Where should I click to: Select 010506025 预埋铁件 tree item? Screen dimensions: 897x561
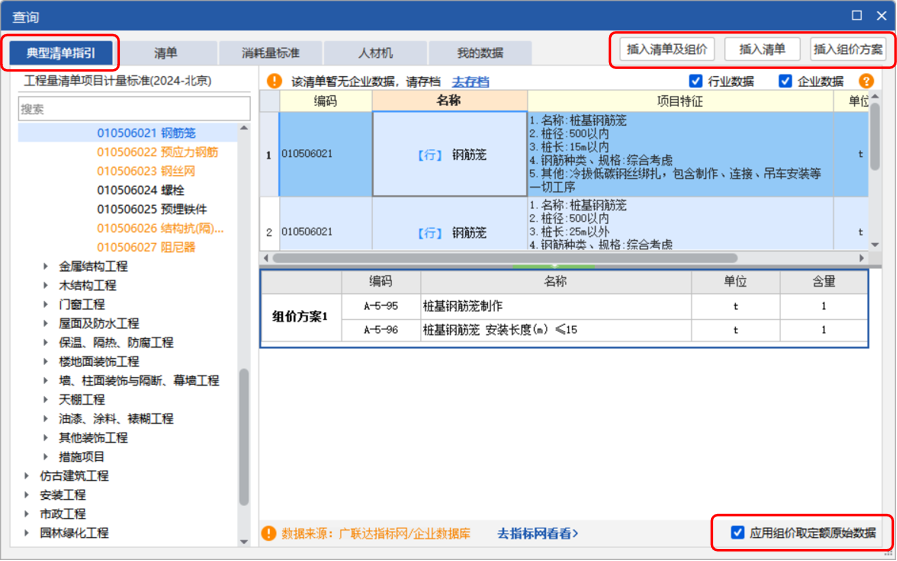(152, 209)
